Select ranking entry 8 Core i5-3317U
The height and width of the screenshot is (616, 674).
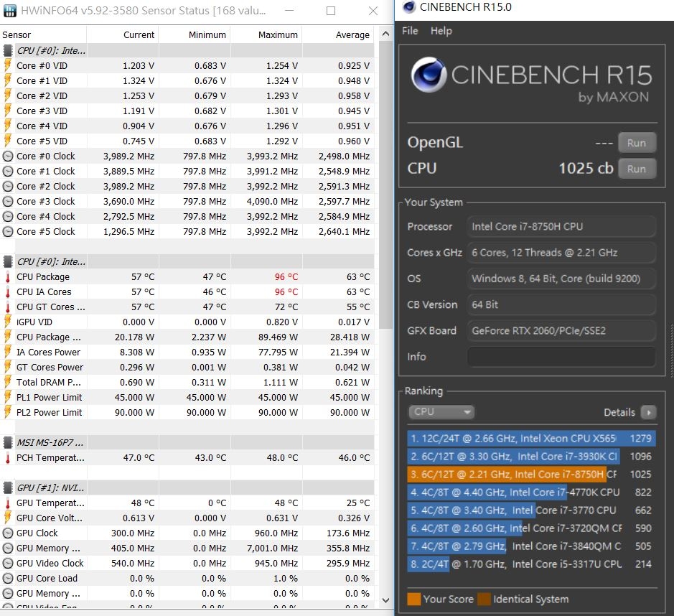(x=531, y=564)
